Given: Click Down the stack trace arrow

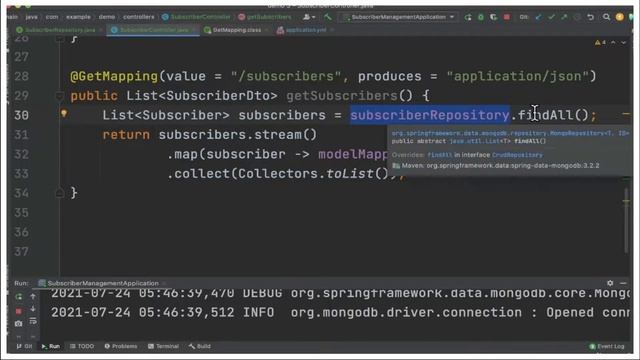Looking at the screenshot, I should point(33,309).
